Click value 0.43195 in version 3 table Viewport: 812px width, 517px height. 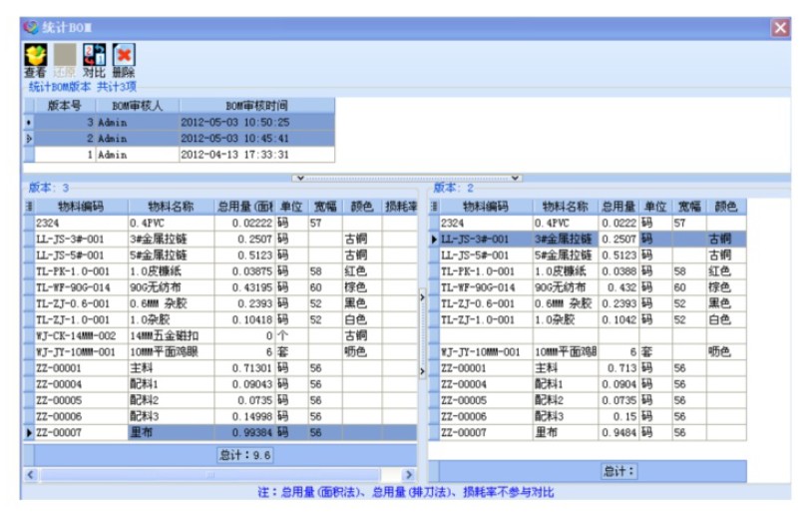point(244,287)
